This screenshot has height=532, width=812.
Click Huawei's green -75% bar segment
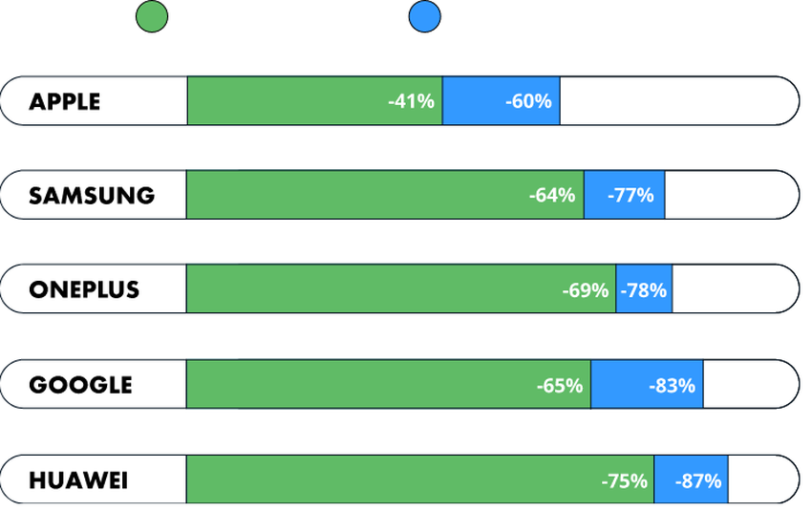click(419, 480)
